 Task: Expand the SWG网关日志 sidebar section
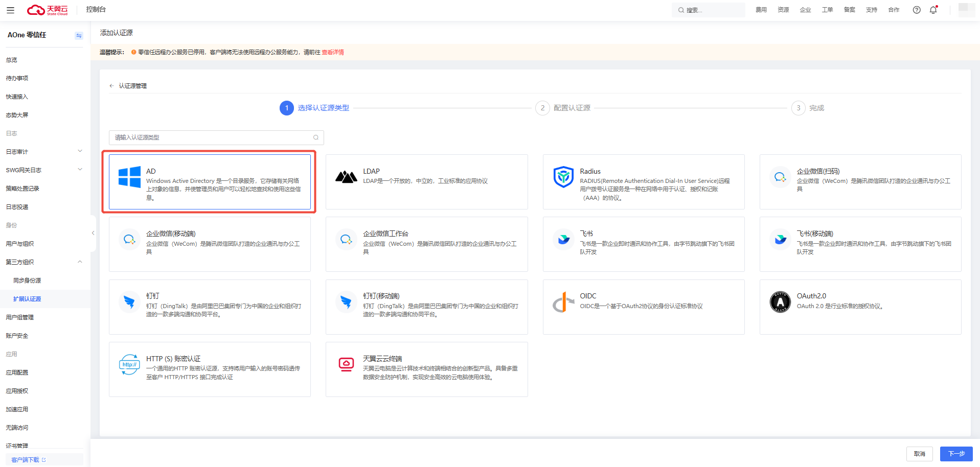coord(44,170)
